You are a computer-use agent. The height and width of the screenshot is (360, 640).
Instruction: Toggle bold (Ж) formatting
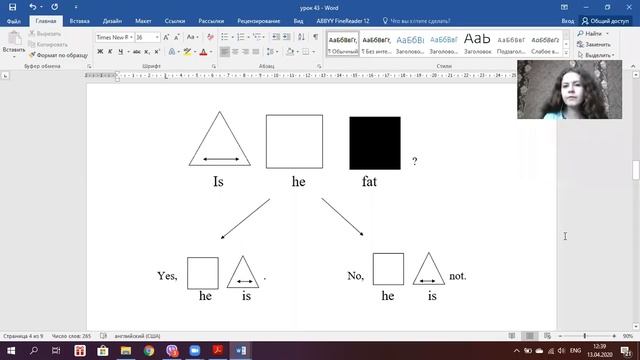coord(100,51)
